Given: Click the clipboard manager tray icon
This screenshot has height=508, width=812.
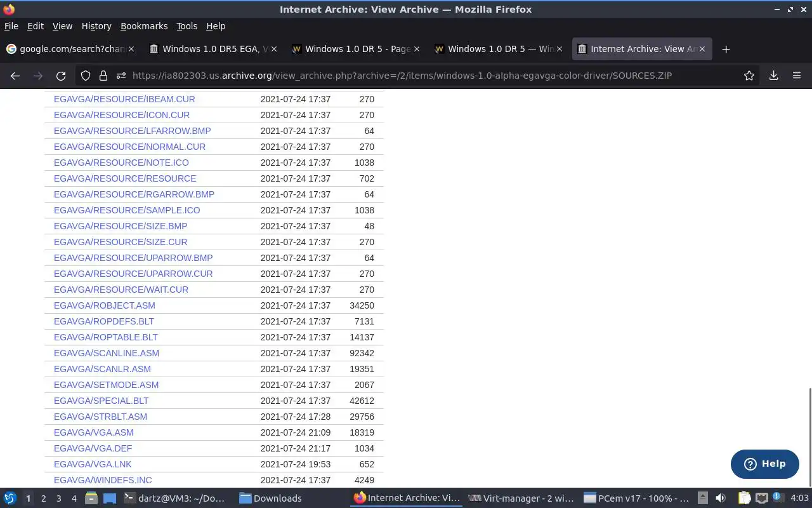Looking at the screenshot, I should [x=744, y=498].
